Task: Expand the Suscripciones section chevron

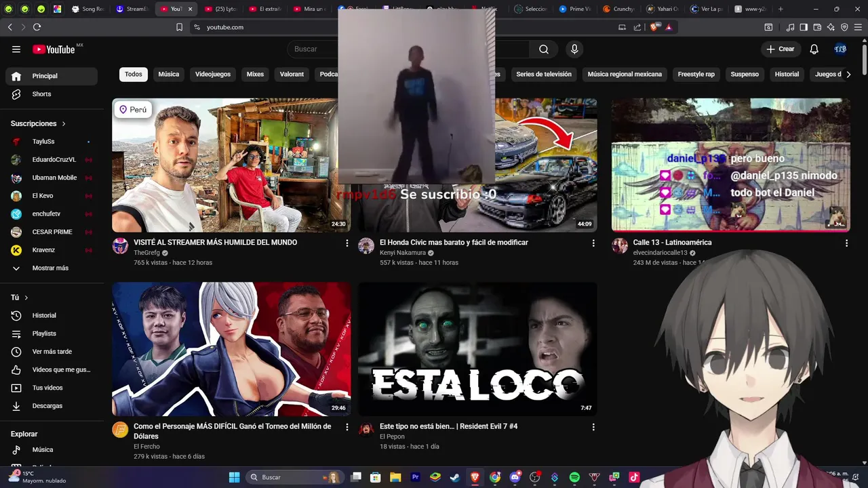Action: coord(64,123)
